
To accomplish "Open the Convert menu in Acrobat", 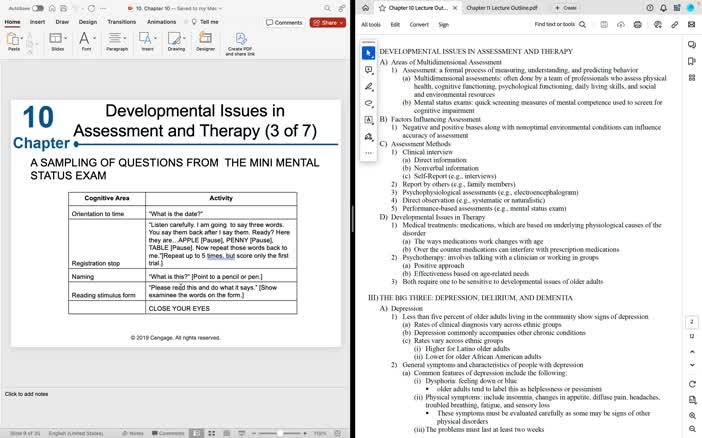I will [x=419, y=25].
